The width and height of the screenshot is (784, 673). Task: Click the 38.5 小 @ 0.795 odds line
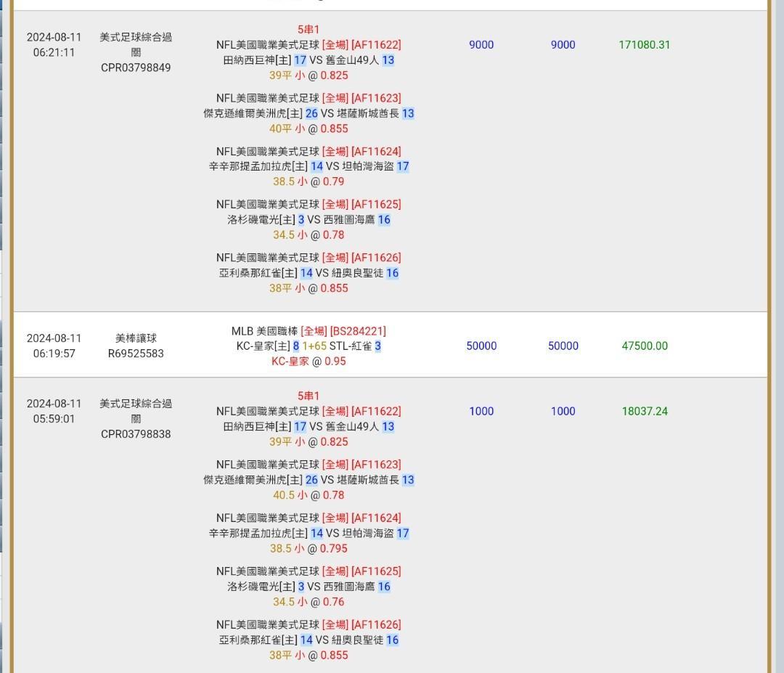309,549
